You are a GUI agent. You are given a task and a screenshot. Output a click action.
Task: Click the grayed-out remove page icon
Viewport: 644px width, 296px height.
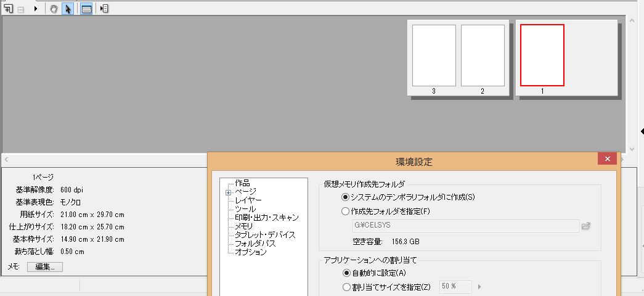click(x=20, y=9)
